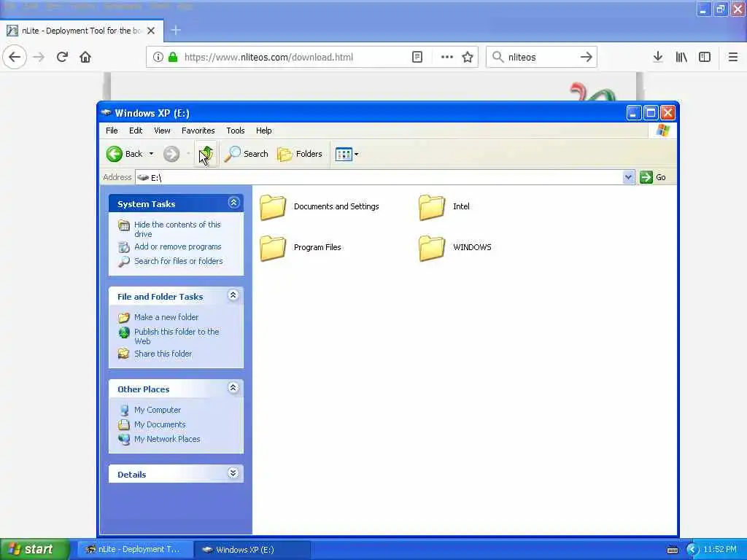
Task: Click Make a new folder
Action: pos(166,317)
